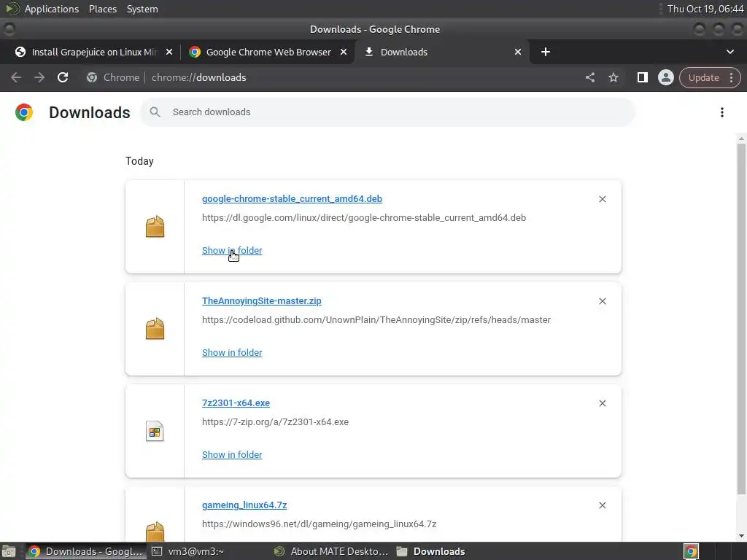Click the Chrome site info chip
Viewport: 747px width, 560px height.
(113, 77)
